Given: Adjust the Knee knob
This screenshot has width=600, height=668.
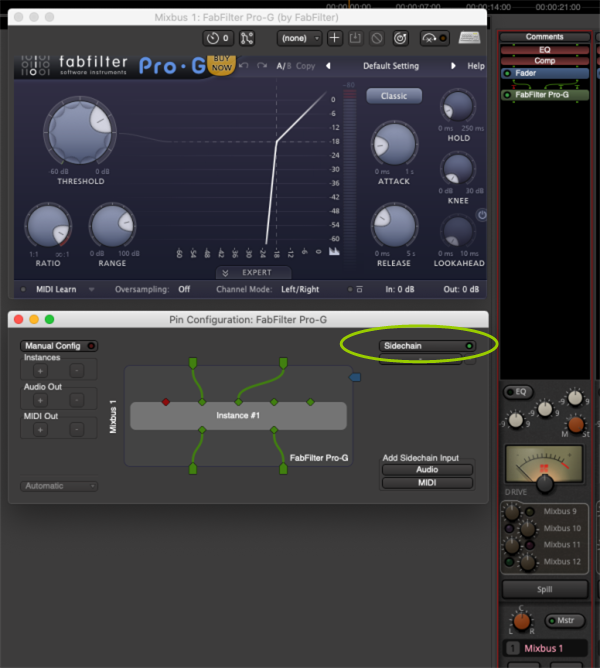Looking at the screenshot, I should 458,168.
